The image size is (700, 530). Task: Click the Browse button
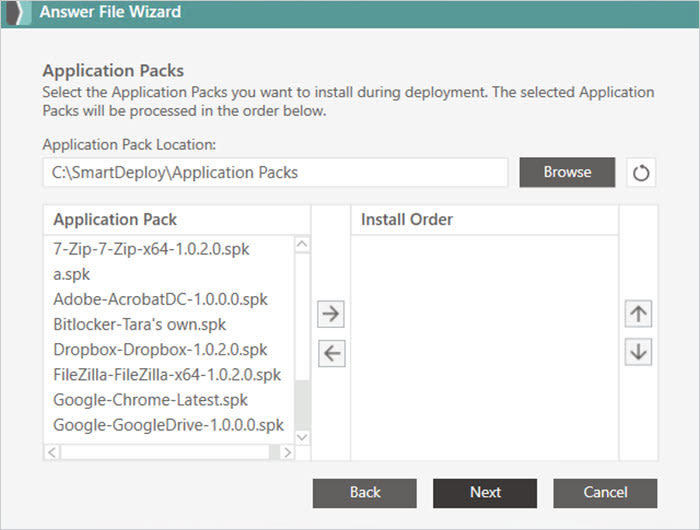pos(567,172)
